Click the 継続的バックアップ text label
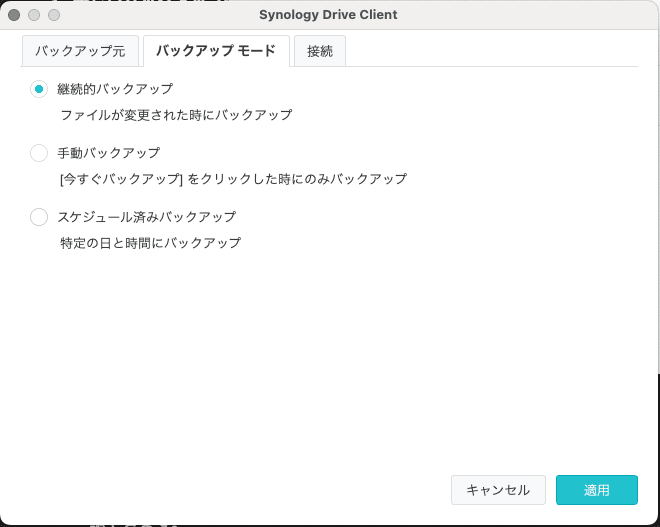The image size is (660, 527). pyautogui.click(x=115, y=89)
